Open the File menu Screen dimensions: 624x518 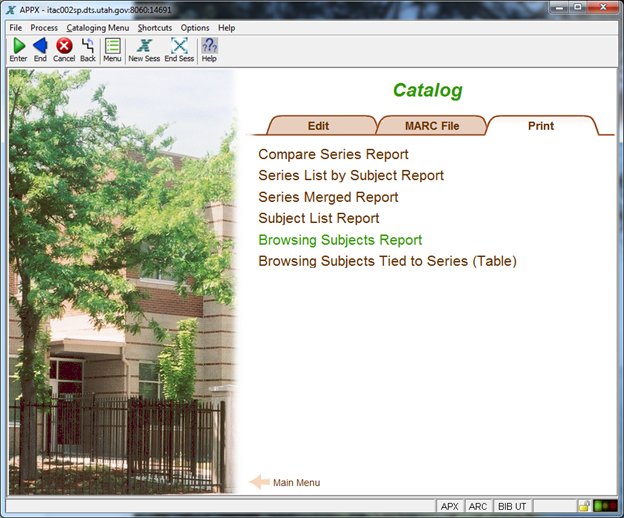click(x=15, y=28)
